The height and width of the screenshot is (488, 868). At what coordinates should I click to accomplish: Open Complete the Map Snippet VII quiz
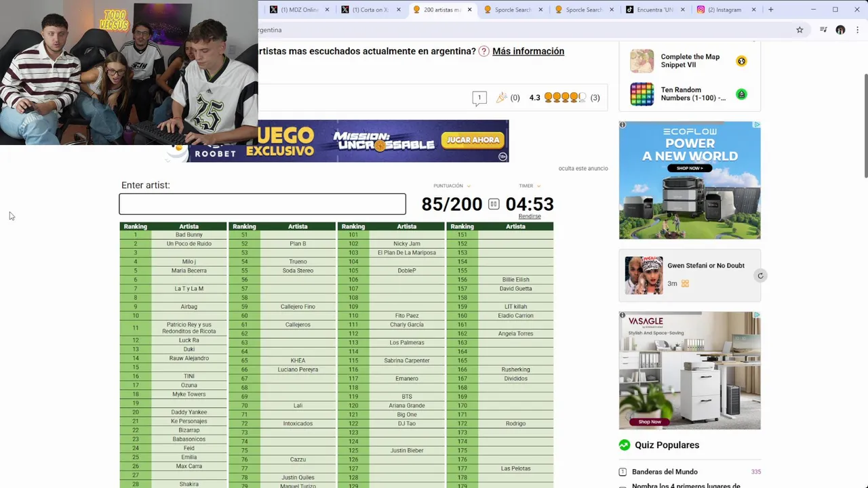pyautogui.click(x=690, y=61)
